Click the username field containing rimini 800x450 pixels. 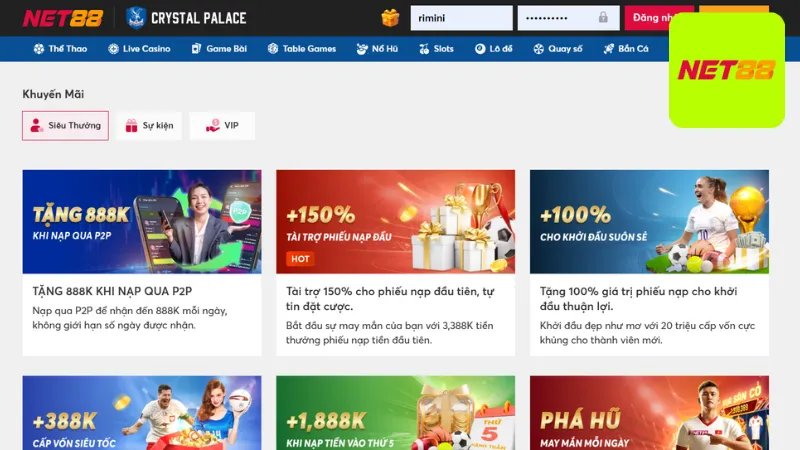(x=462, y=18)
